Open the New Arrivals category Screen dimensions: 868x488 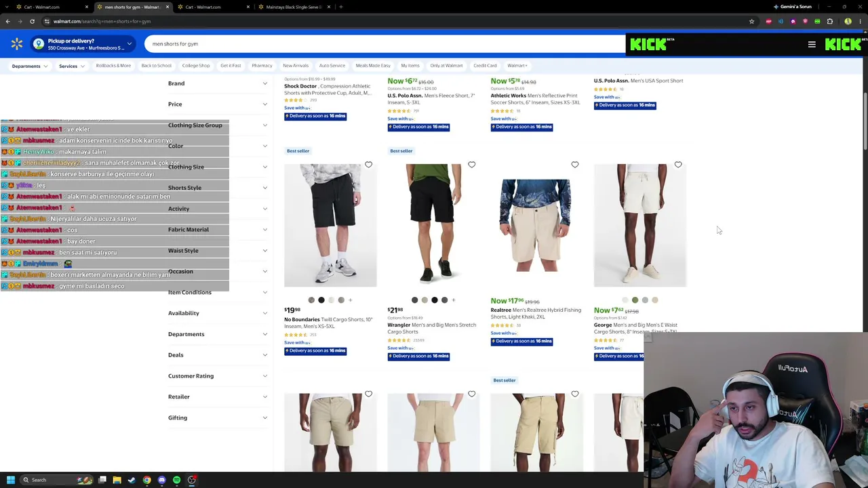pyautogui.click(x=296, y=66)
